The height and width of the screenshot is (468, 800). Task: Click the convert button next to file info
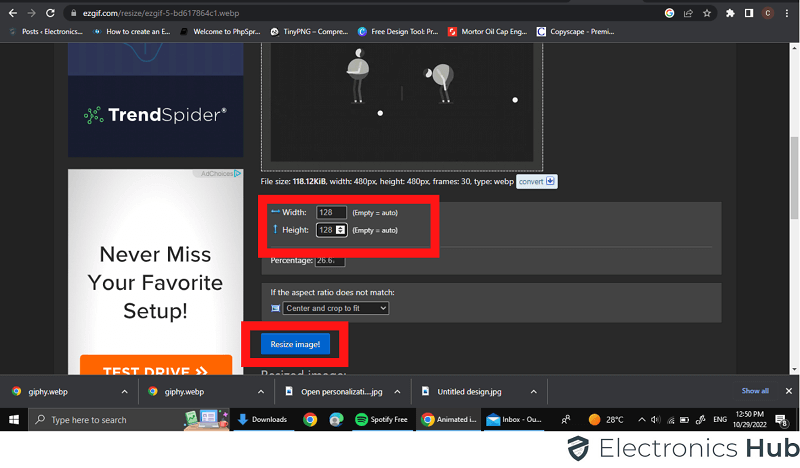(537, 181)
